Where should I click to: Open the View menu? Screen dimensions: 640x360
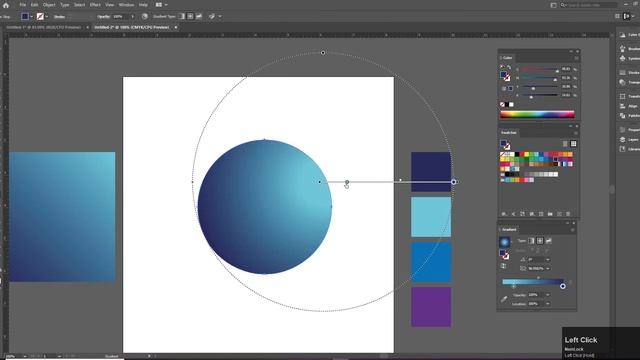110,5
